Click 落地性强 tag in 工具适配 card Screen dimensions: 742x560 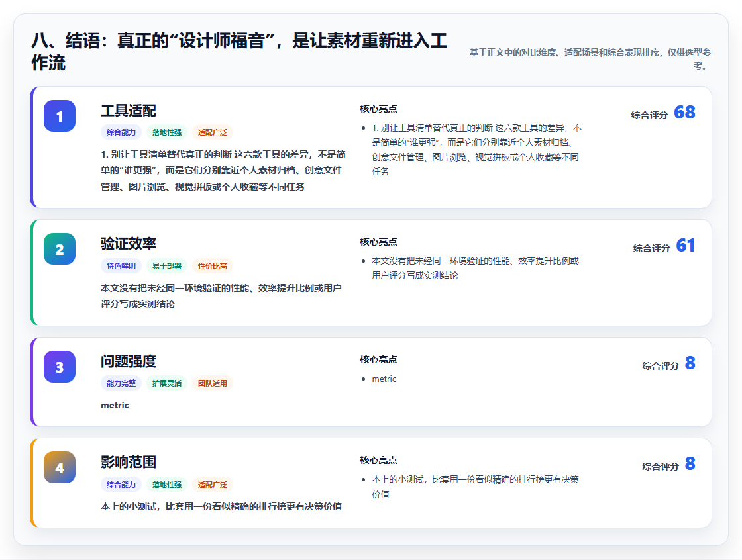166,132
